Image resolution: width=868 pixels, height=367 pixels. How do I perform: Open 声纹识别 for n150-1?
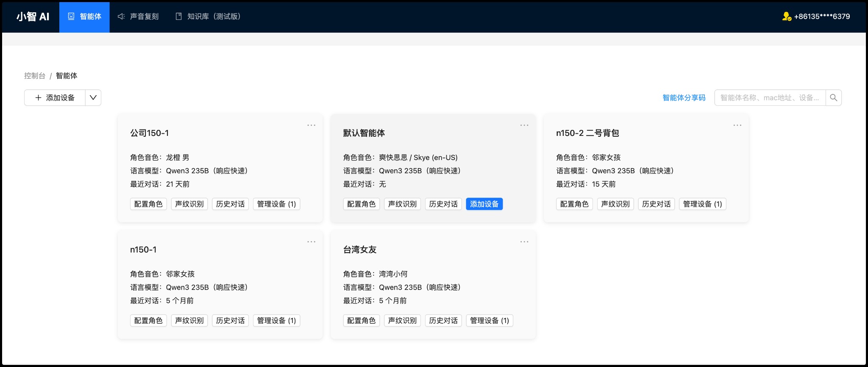coord(189,320)
